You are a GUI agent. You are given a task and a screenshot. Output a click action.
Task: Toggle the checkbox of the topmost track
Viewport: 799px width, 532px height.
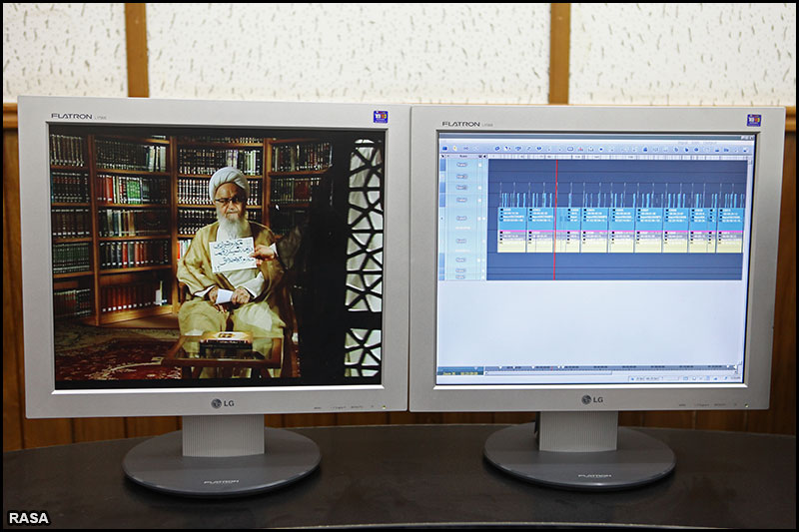[x=480, y=165]
